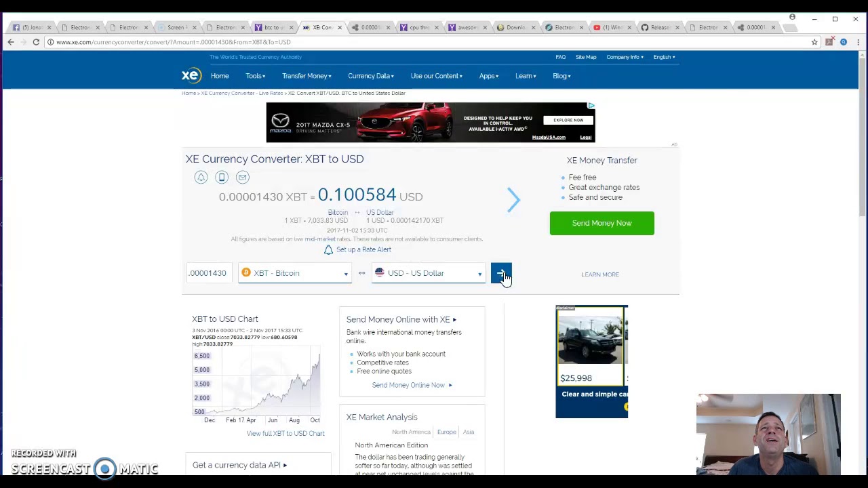
Task: Open the Tools dropdown menu
Action: (x=255, y=76)
